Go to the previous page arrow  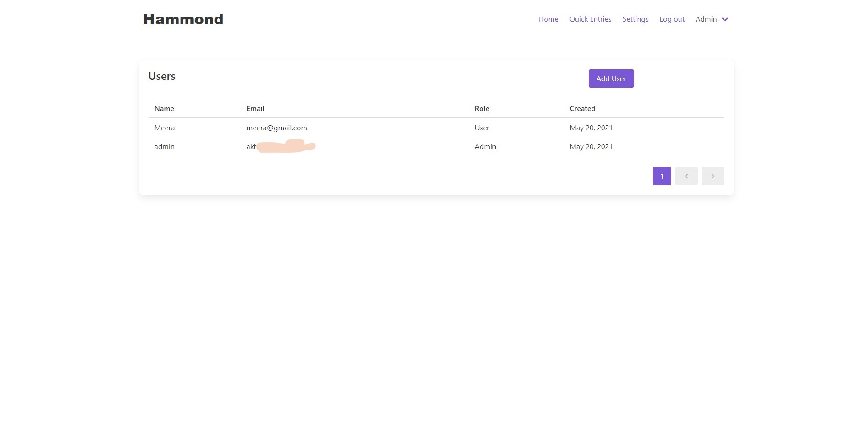click(x=686, y=176)
